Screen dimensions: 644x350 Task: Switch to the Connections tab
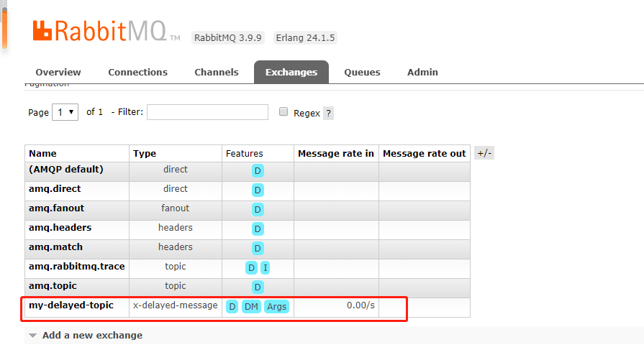click(137, 72)
